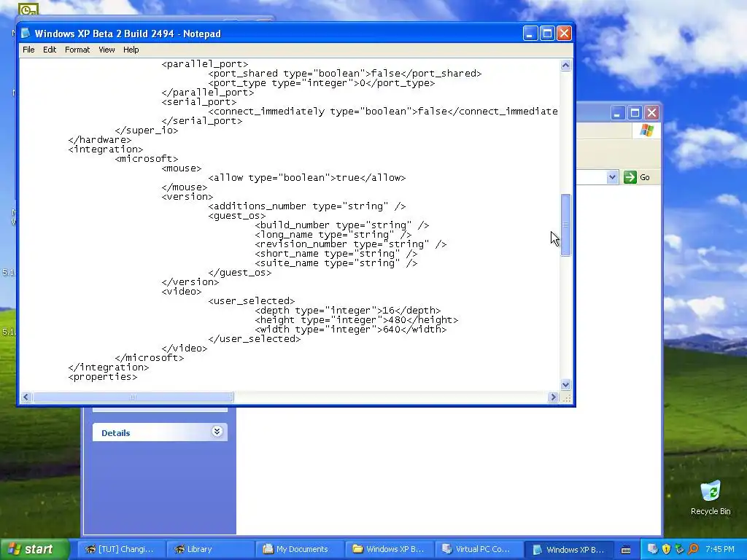
Task: Click the keyboard icon on the taskbar
Action: click(626, 550)
